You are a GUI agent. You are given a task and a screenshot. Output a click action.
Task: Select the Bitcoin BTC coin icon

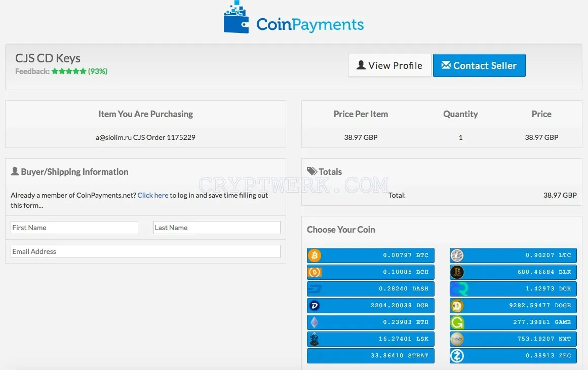click(314, 255)
